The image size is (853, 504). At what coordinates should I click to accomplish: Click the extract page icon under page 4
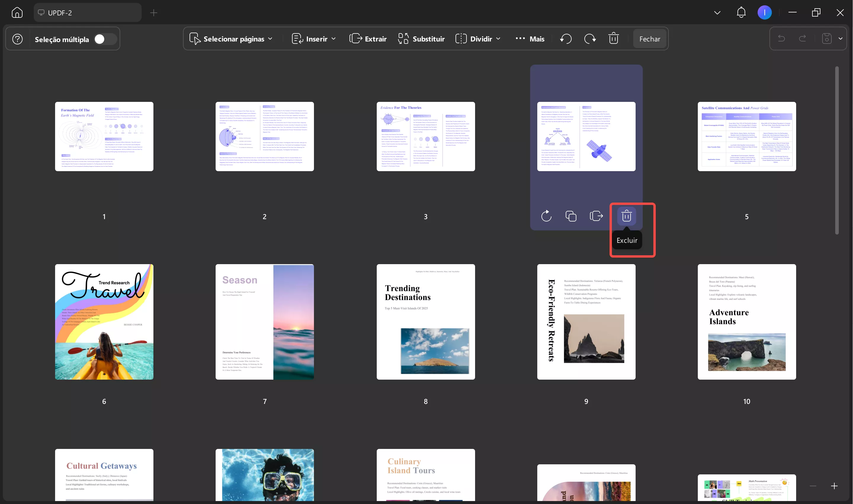pyautogui.click(x=596, y=216)
